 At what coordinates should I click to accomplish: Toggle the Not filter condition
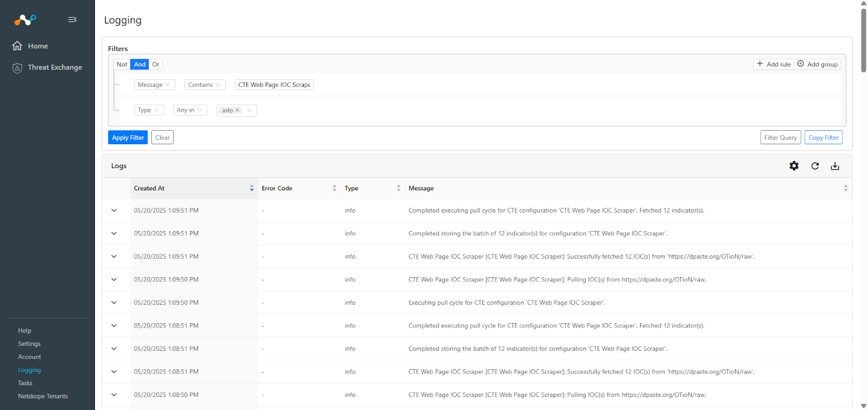tap(122, 65)
